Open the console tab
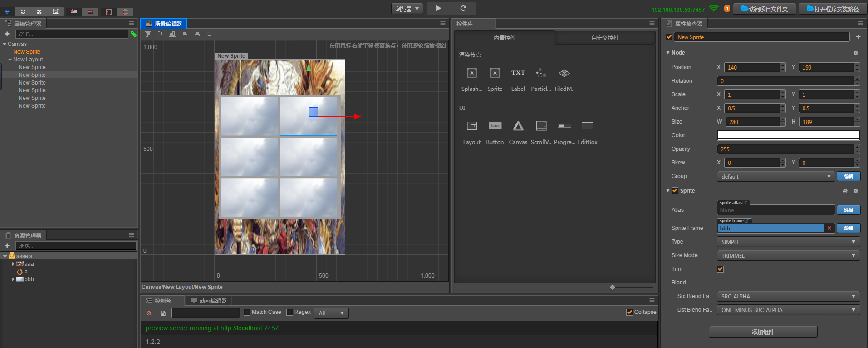Screen dimensions: 868x348 point(163,301)
